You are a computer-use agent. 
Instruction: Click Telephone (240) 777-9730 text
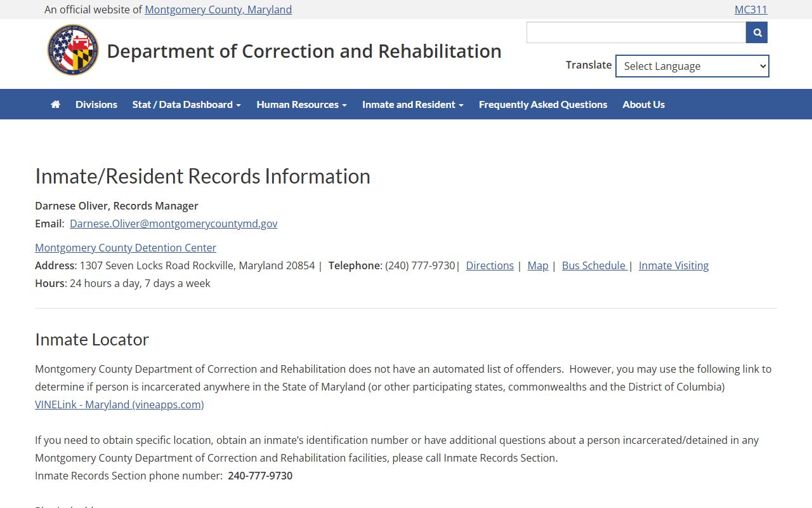coord(391,265)
